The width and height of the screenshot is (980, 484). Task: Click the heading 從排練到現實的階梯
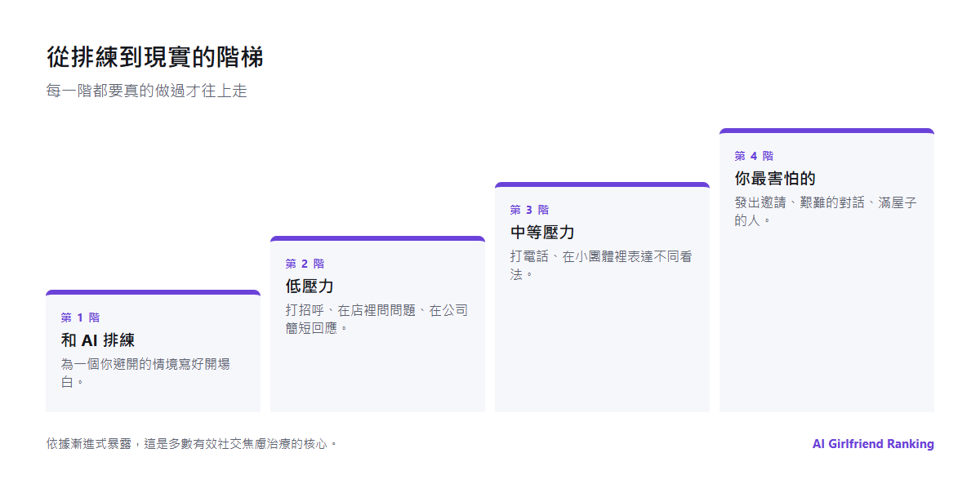click(x=154, y=58)
